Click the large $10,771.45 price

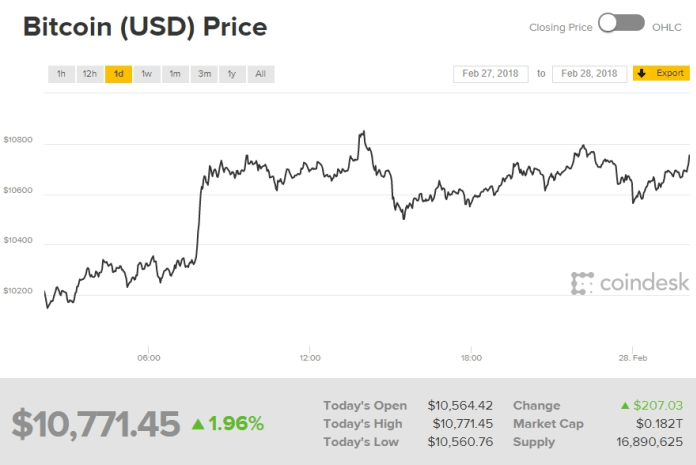pyautogui.click(x=96, y=423)
